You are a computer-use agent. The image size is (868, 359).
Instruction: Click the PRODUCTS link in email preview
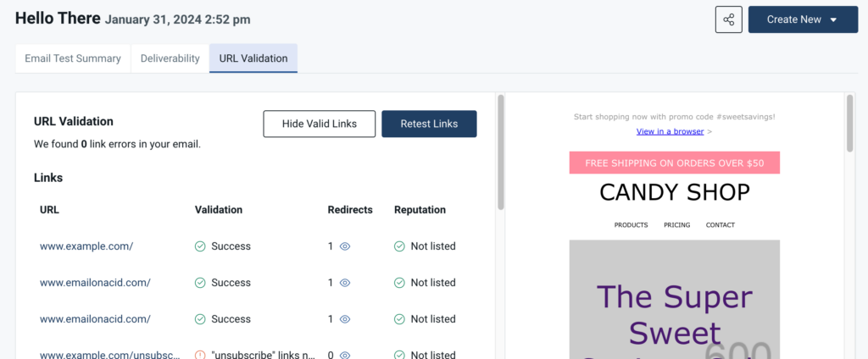631,225
